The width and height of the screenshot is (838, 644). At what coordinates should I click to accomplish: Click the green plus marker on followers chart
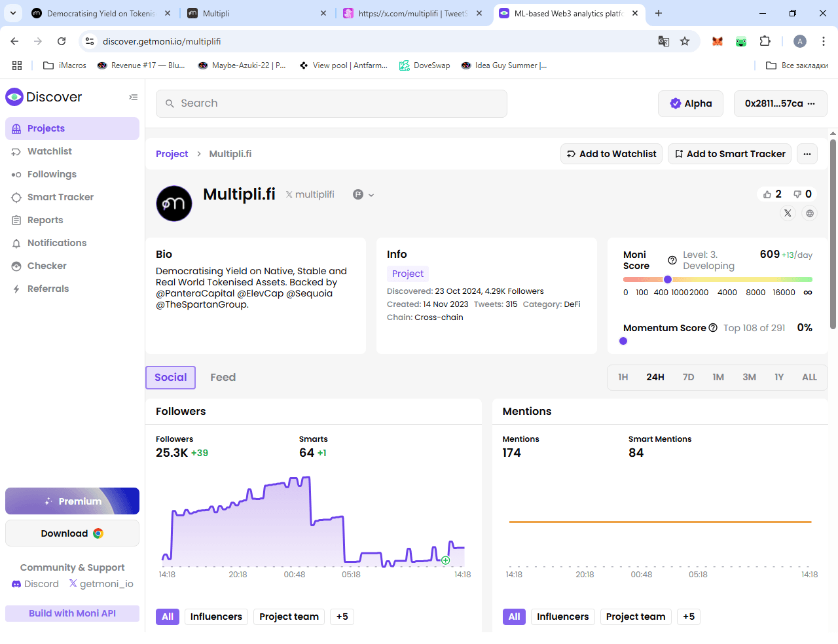click(445, 560)
